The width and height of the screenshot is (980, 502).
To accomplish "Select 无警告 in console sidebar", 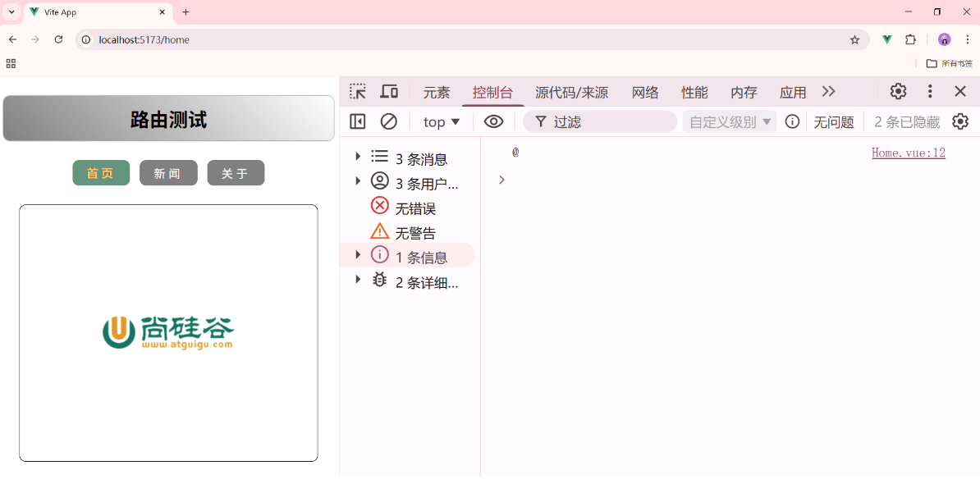I will (x=407, y=232).
